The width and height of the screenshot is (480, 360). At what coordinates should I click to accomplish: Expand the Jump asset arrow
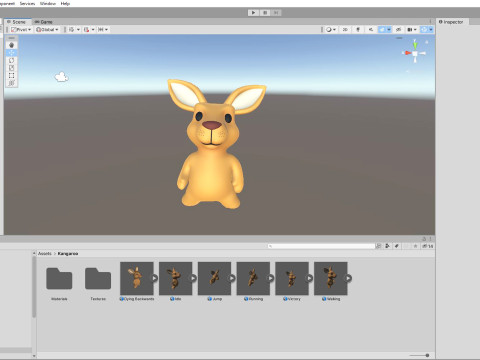tap(232, 278)
